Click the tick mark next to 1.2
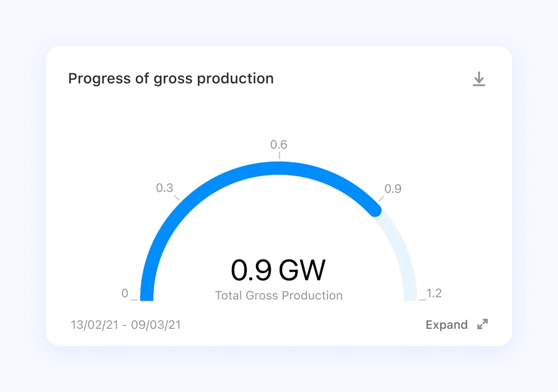 coord(423,300)
